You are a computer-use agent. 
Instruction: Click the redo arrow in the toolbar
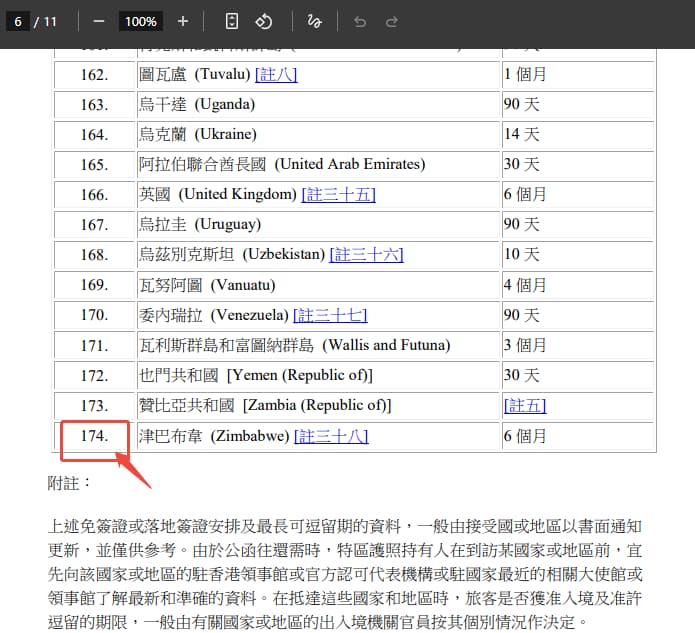point(392,21)
